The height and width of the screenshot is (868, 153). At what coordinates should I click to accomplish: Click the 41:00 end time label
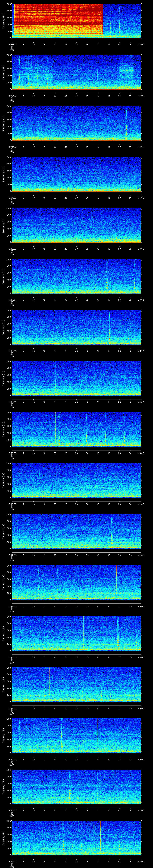click(141, 504)
